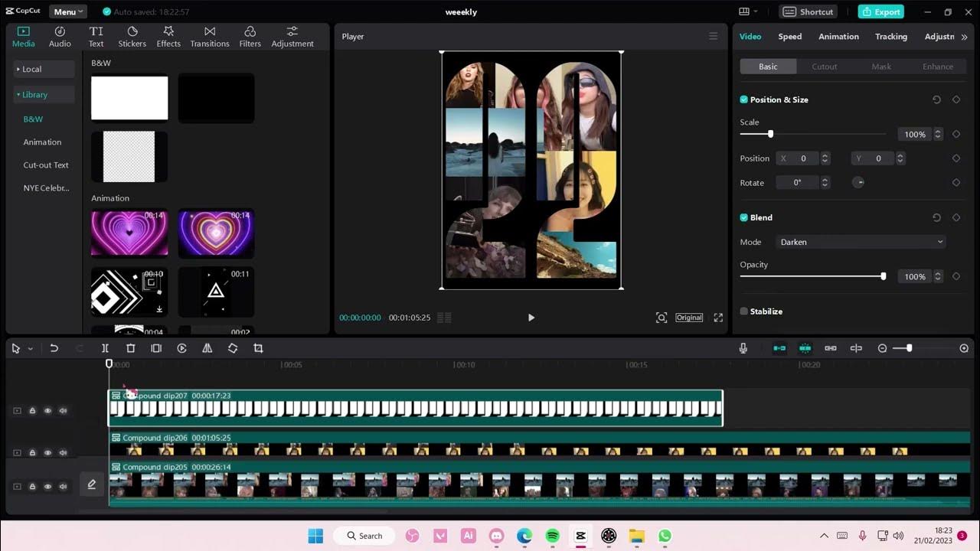Click the Delete trash icon in timeline toolbar
Screen dimensions: 980x551
tap(131, 348)
